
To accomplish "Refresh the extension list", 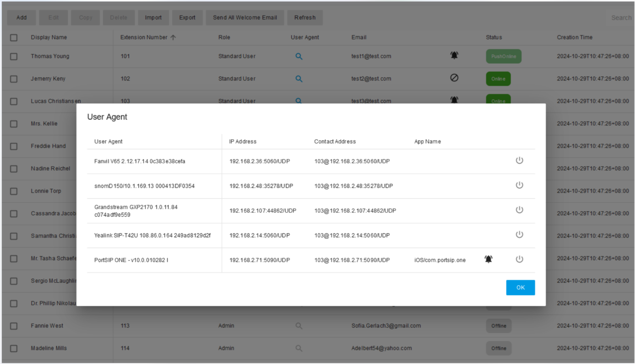I will pyautogui.click(x=305, y=17).
